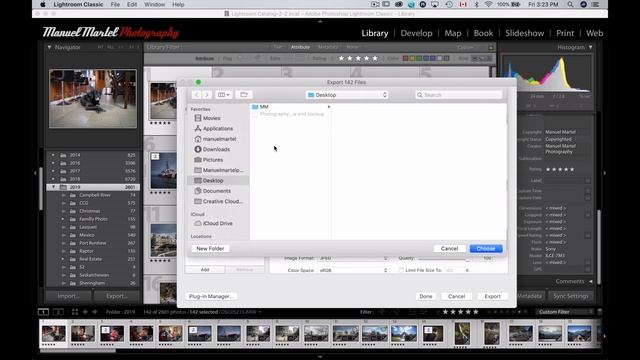Open the Apple menu
This screenshot has width=640, height=360.
(43, 4)
